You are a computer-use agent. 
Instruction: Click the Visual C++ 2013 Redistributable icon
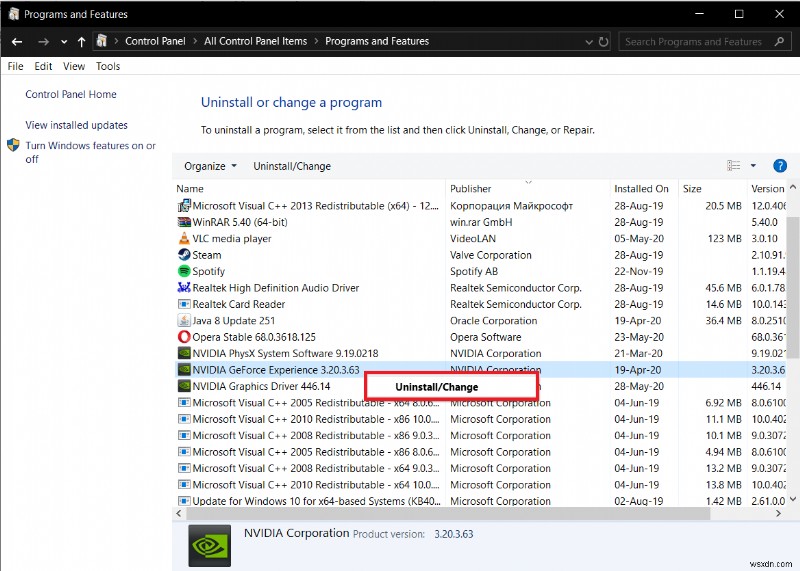pos(184,206)
